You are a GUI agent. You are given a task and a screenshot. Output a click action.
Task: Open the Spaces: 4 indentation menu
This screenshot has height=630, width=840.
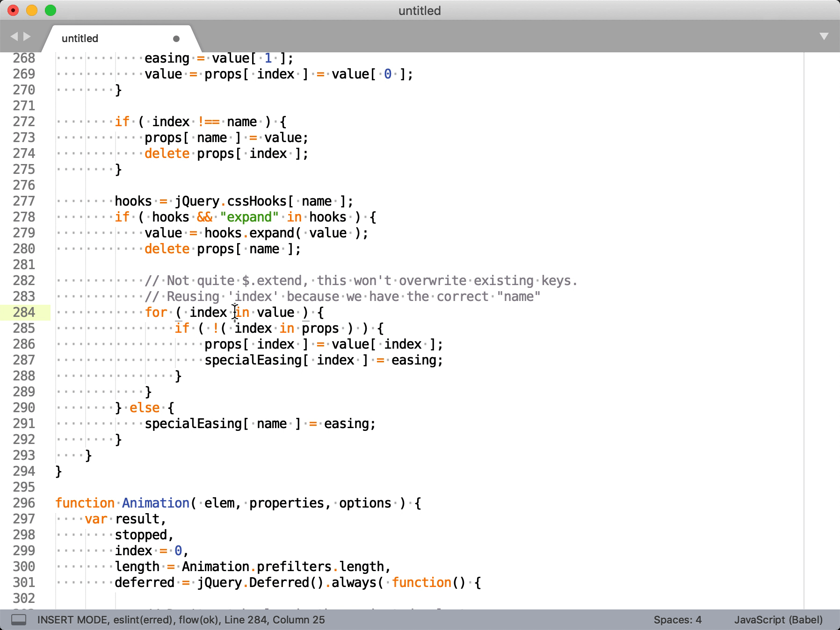[x=678, y=620]
